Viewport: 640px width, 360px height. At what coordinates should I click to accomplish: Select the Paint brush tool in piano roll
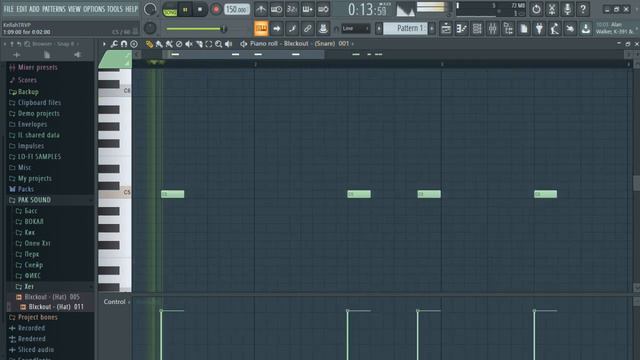[159, 44]
